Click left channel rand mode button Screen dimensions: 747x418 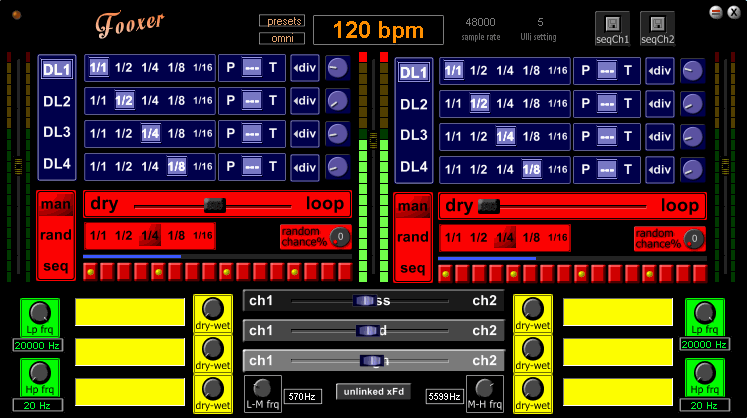(x=56, y=235)
